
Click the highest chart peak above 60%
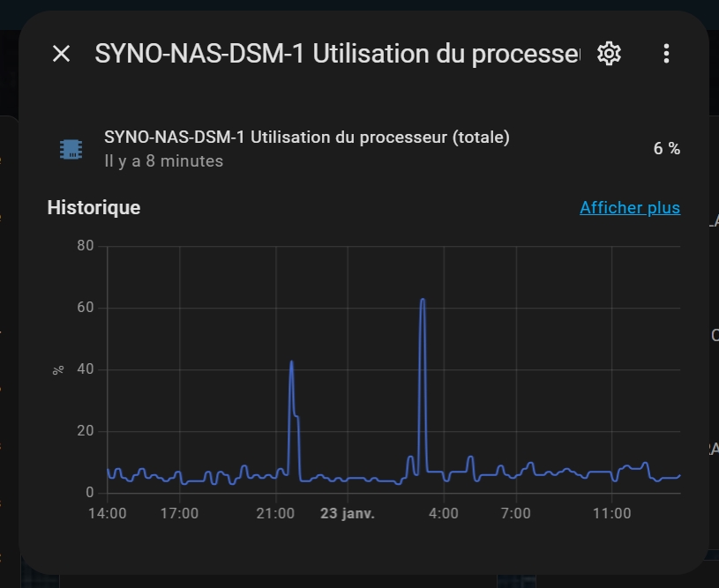[x=423, y=301]
